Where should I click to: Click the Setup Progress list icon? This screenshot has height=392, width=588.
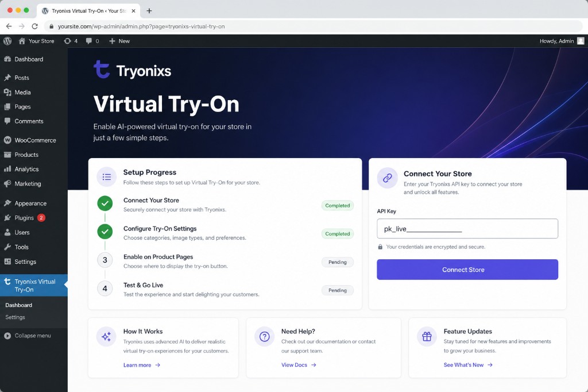pyautogui.click(x=106, y=177)
